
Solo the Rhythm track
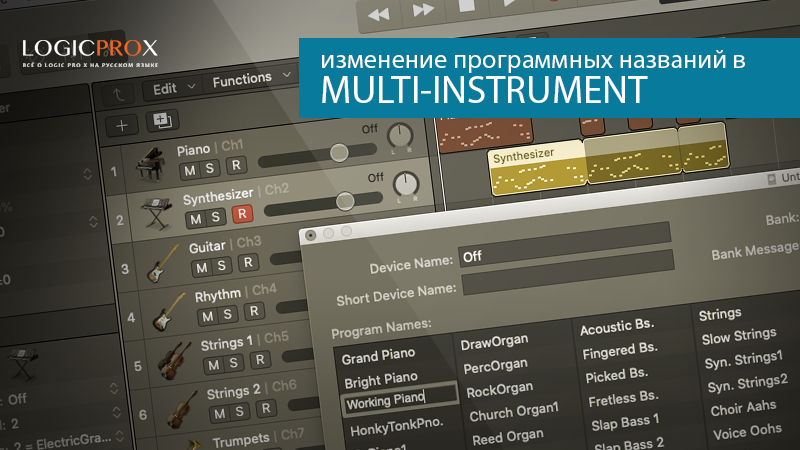(228, 314)
